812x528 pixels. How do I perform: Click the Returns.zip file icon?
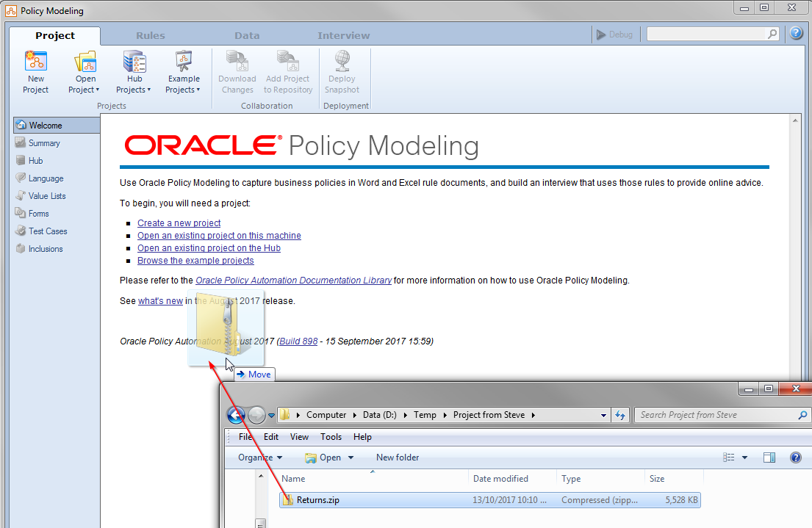287,500
